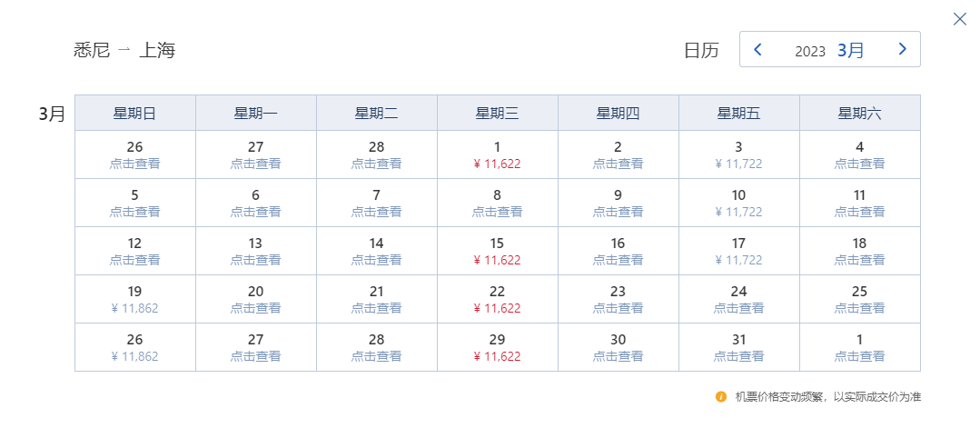
Task: Click the 星期三 column header
Action: coord(497,114)
